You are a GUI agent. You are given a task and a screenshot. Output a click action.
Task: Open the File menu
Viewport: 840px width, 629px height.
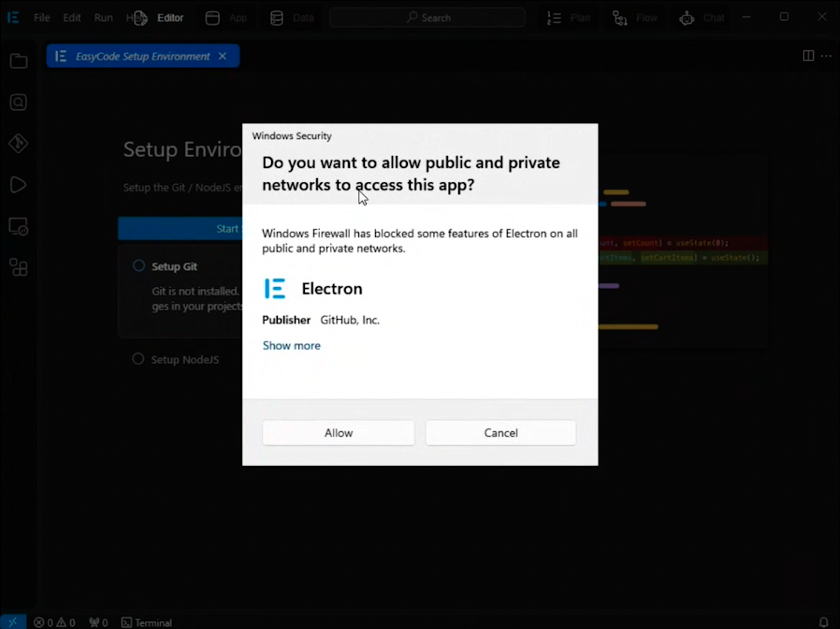click(41, 17)
